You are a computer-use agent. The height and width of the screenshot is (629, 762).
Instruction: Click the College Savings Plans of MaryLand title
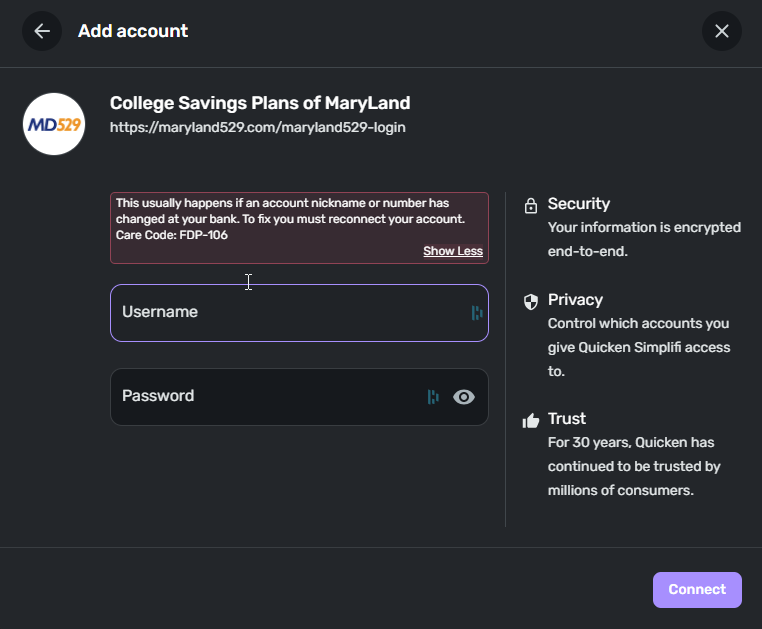(259, 103)
